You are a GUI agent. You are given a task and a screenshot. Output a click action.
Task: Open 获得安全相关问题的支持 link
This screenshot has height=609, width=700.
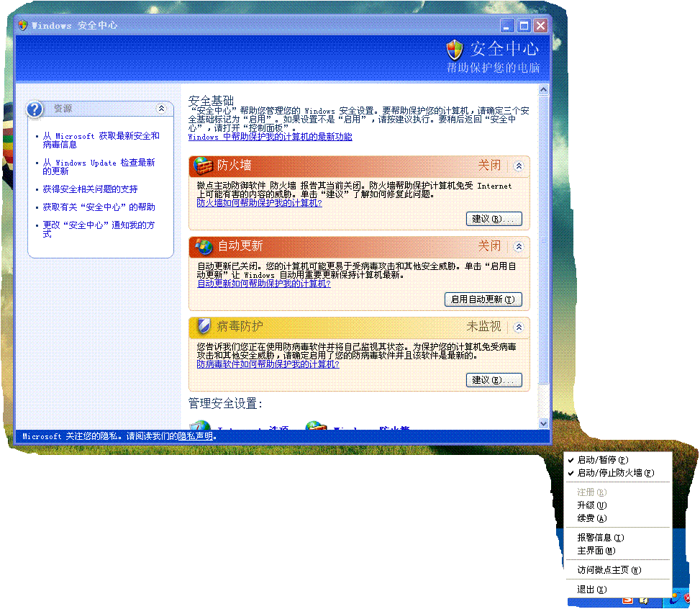point(90,189)
